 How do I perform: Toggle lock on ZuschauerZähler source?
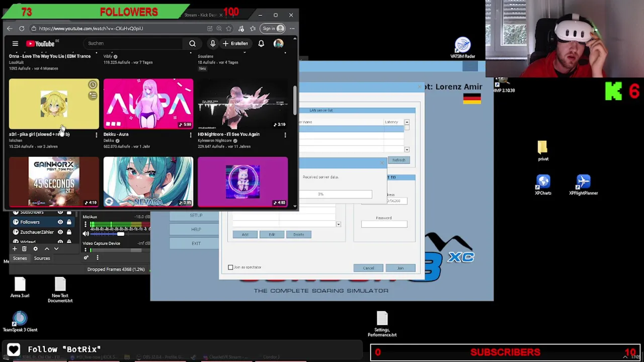tap(69, 232)
